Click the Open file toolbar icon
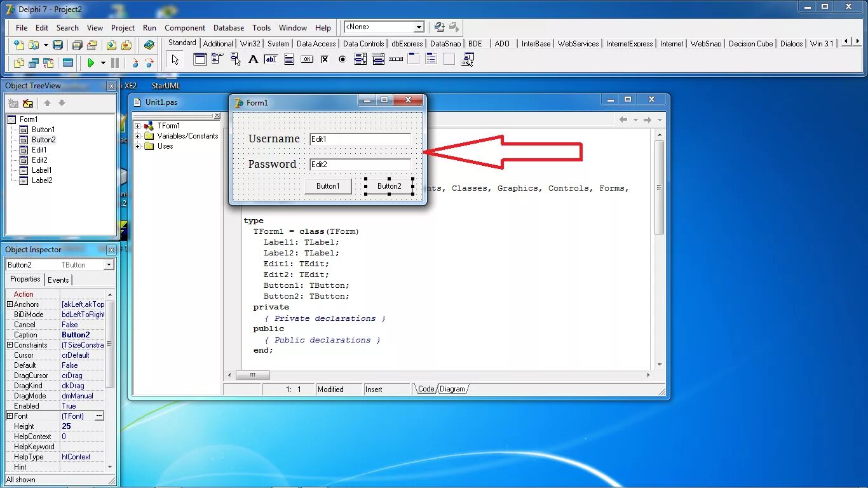This screenshot has height=488, width=868. tap(33, 45)
